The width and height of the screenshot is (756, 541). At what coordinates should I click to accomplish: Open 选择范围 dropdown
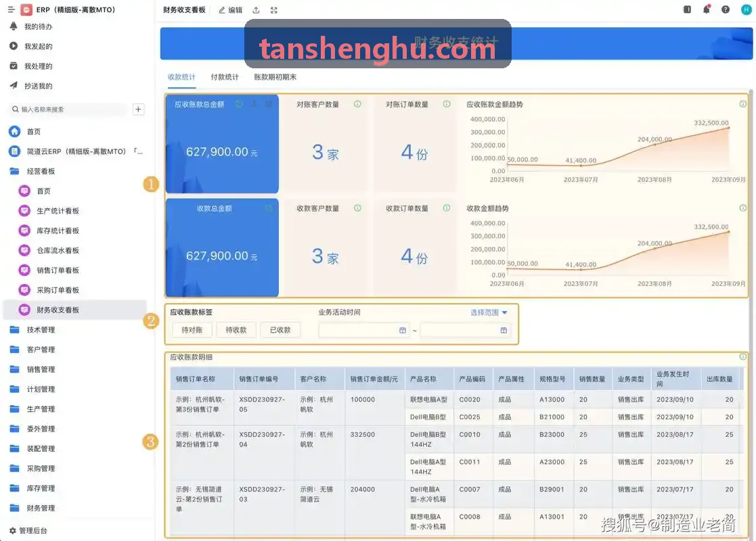pyautogui.click(x=489, y=312)
